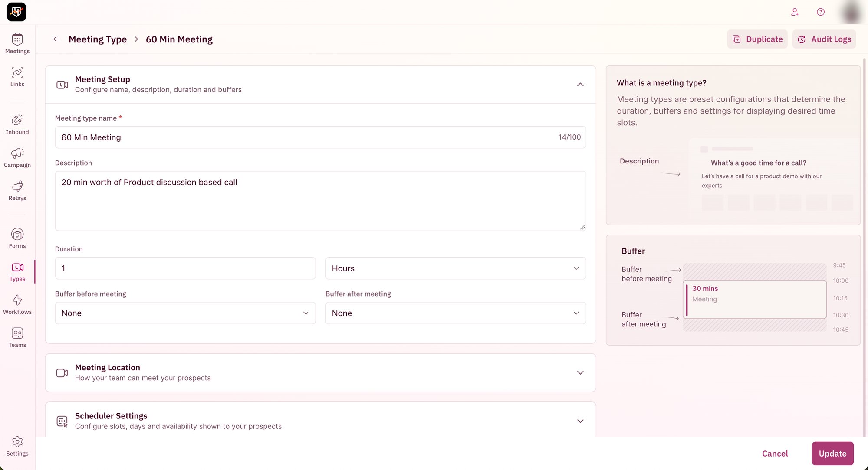Open the Campaign section

[x=17, y=158]
